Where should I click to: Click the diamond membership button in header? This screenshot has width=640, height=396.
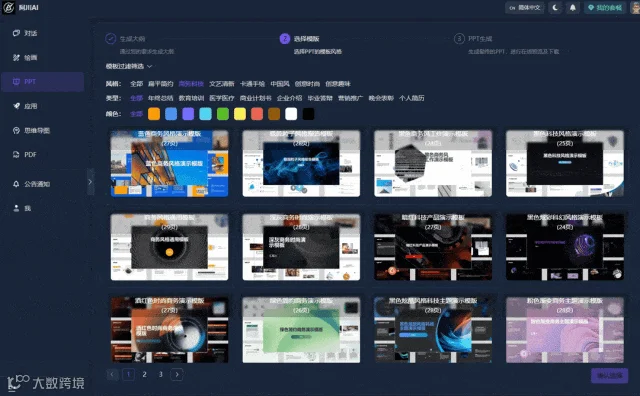point(604,7)
